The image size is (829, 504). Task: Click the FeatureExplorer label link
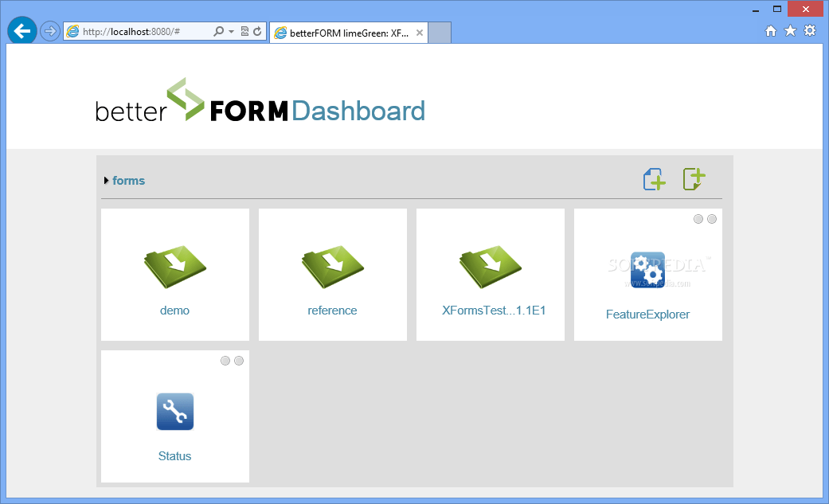tap(647, 315)
